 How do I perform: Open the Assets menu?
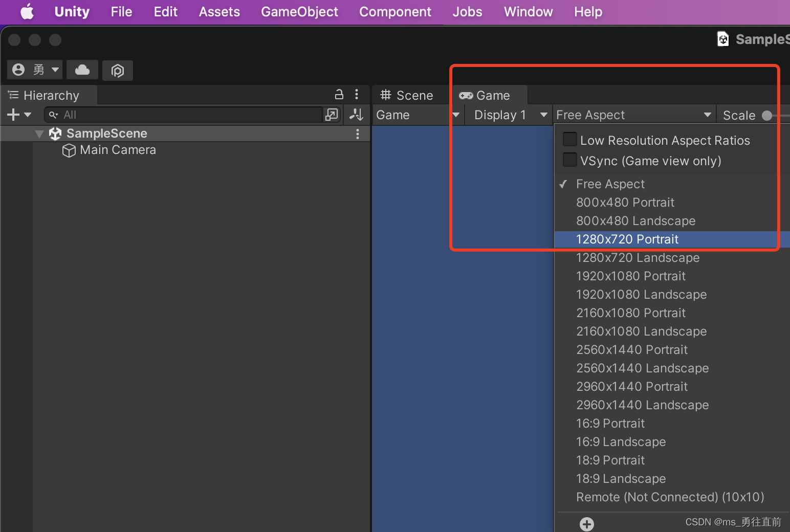219,11
